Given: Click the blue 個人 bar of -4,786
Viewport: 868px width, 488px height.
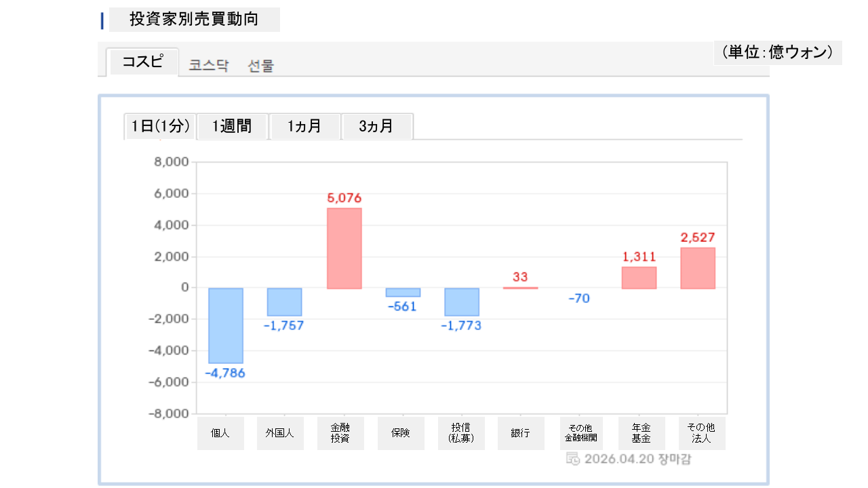Looking at the screenshot, I should pyautogui.click(x=226, y=325).
